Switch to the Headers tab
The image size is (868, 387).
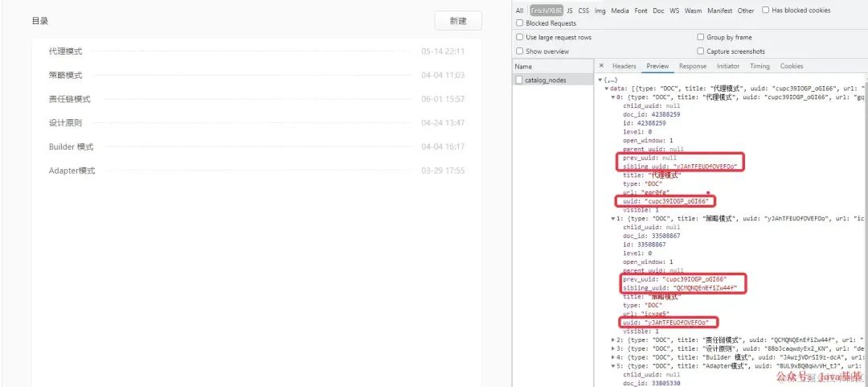tap(624, 66)
